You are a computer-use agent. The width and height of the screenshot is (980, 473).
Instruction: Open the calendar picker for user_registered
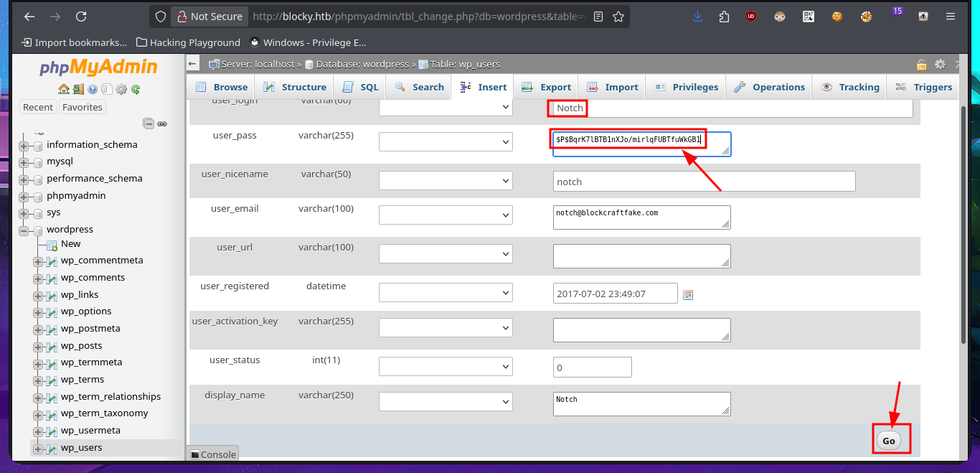coord(688,294)
